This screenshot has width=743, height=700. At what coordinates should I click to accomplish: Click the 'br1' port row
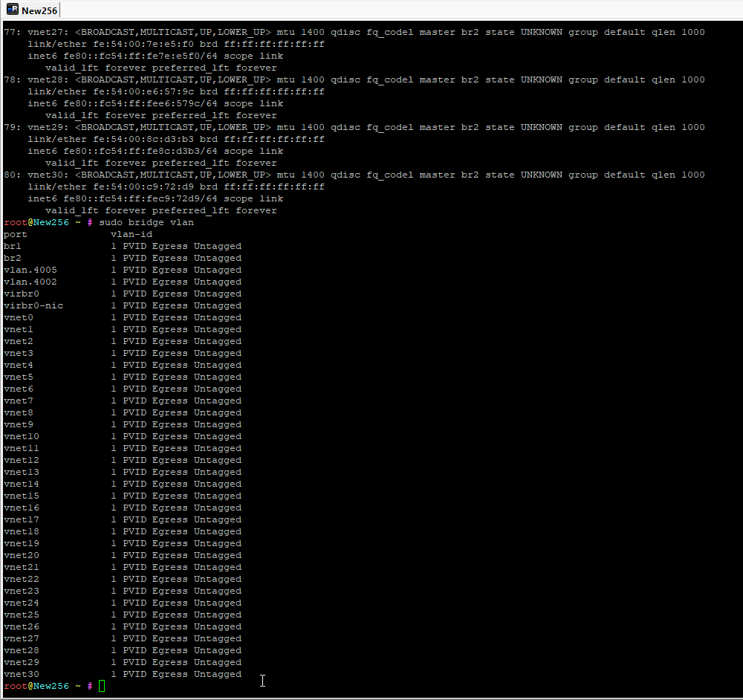[x=123, y=246]
